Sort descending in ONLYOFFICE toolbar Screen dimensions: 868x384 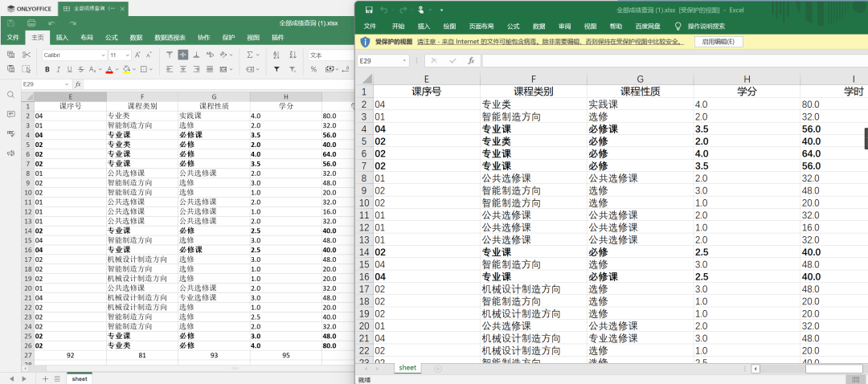pyautogui.click(x=293, y=55)
